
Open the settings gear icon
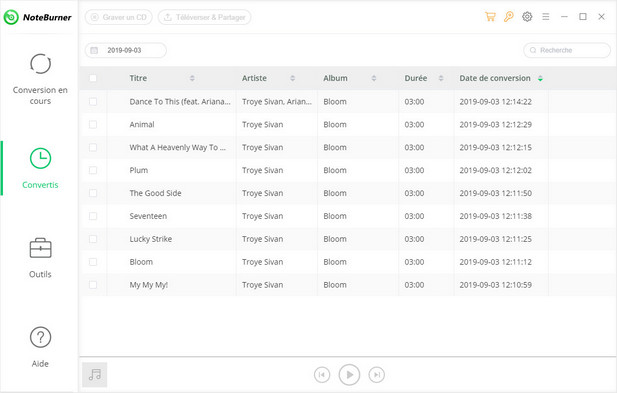527,17
